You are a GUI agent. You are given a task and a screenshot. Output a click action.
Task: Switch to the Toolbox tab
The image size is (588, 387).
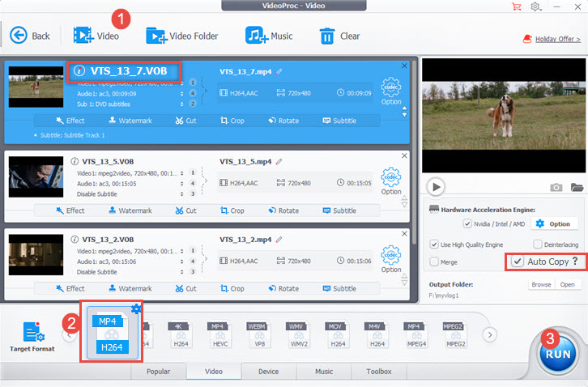pos(379,372)
